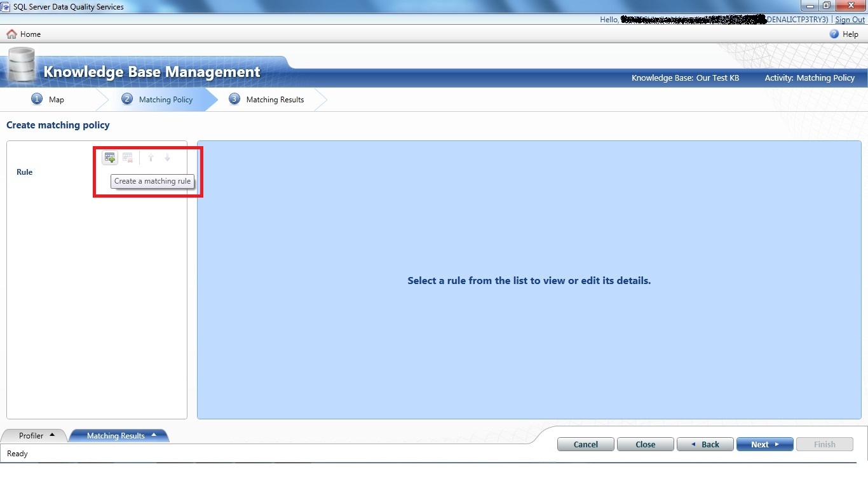Select the Matching Policy step
Viewport: 868px width, 488px height.
(x=158, y=100)
